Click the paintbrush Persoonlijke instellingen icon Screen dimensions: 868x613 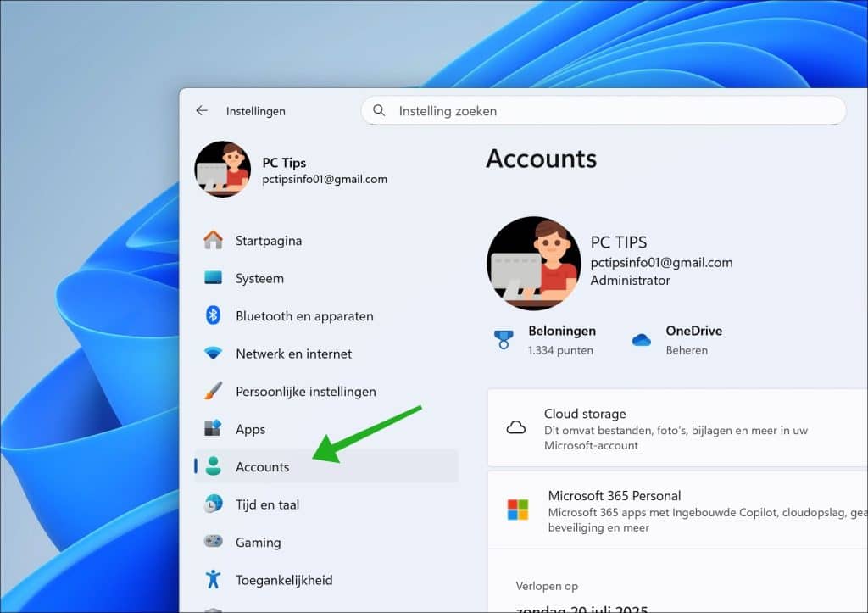213,391
